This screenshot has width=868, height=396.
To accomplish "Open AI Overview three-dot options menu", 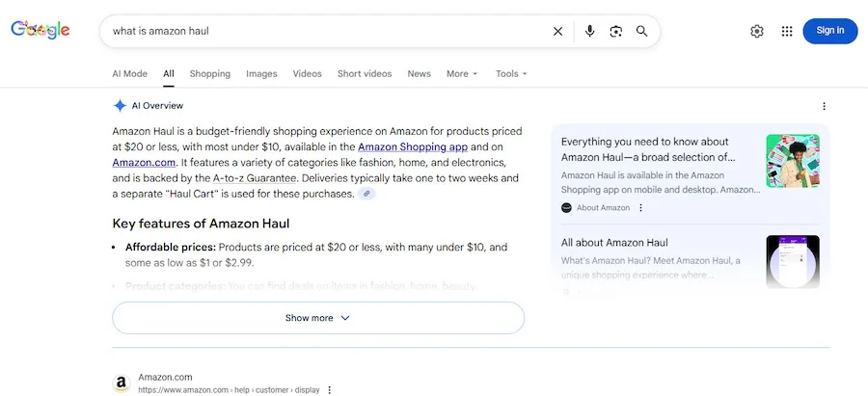I will (x=824, y=106).
